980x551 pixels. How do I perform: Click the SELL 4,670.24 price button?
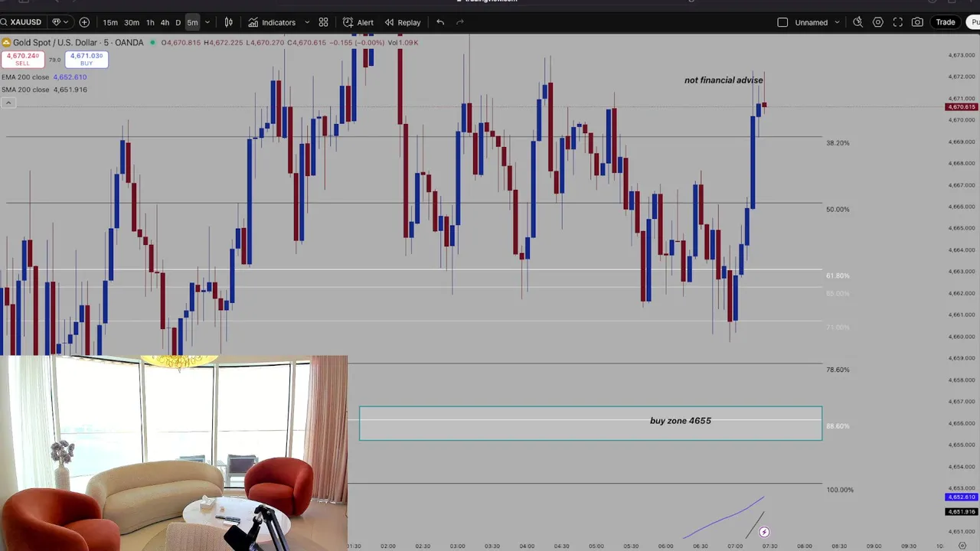23,59
